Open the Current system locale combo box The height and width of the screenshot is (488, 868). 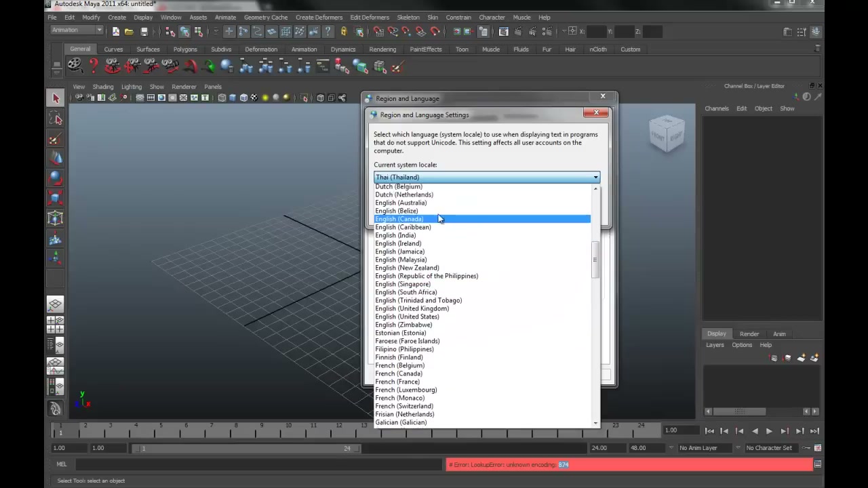[487, 177]
